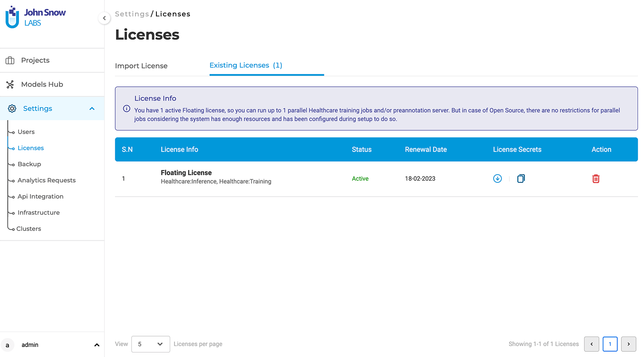Click the Showing 1-1 of 1 Licenses text
The width and height of the screenshot is (644, 357).
(x=544, y=344)
